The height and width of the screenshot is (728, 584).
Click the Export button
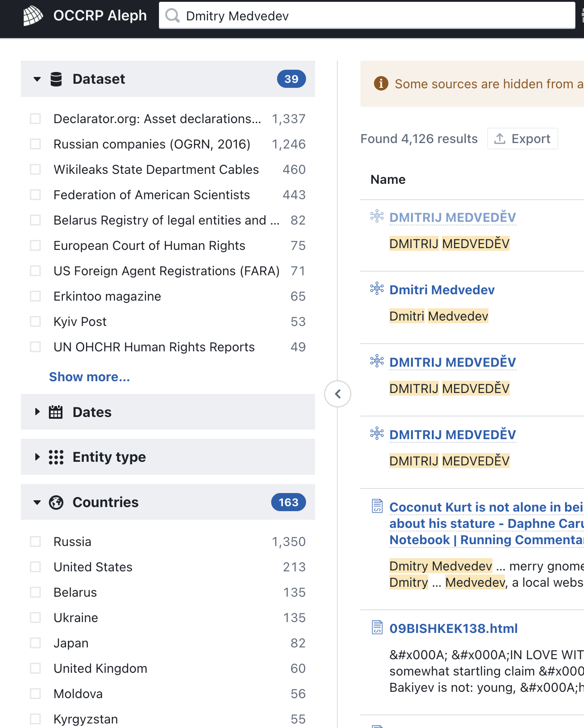coord(522,139)
